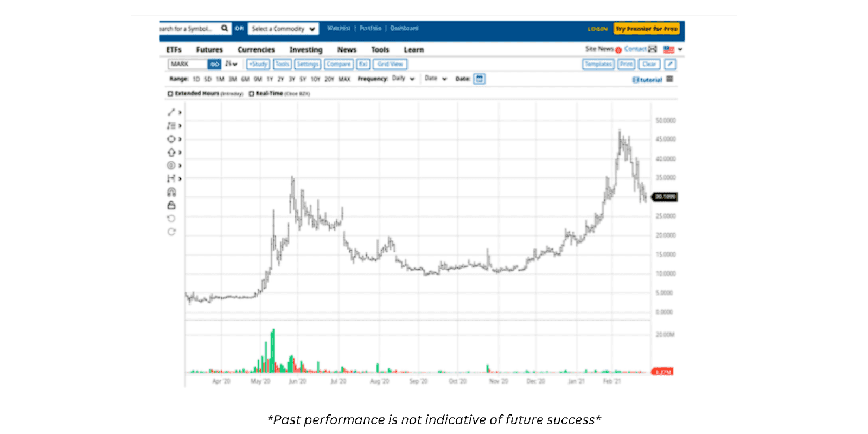Open the Watchlist link
Image resolution: width=868 pixels, height=434 pixels.
click(x=339, y=28)
